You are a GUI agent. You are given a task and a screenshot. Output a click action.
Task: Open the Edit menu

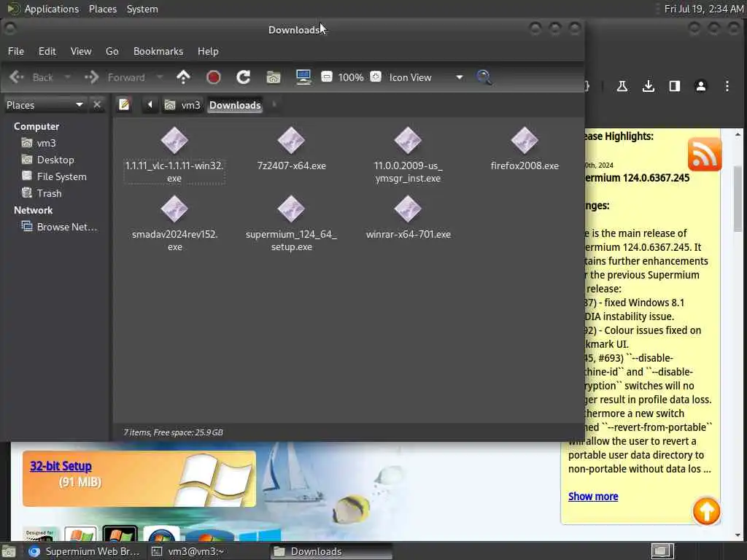[x=47, y=51]
